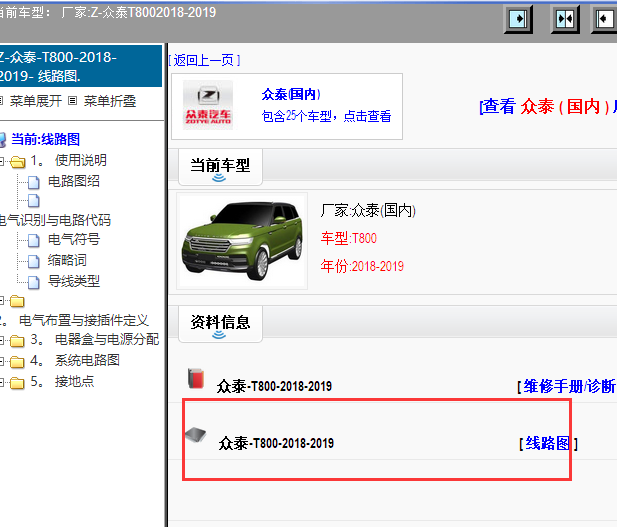
Task: Click the right-arrow panel button in header
Action: [518, 19]
